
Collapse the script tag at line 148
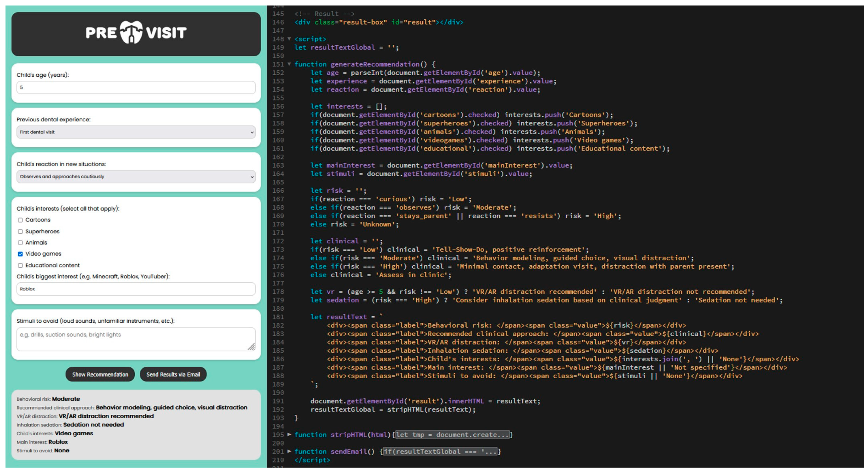[x=289, y=39]
